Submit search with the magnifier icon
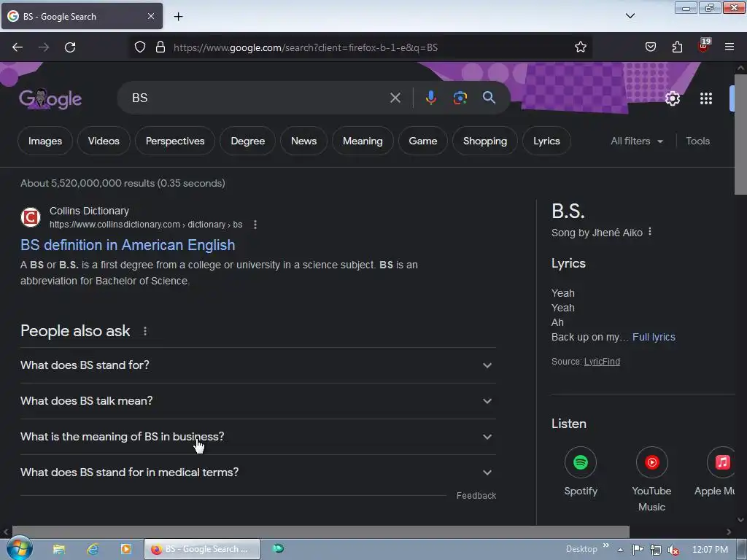The image size is (747, 560). pyautogui.click(x=489, y=98)
